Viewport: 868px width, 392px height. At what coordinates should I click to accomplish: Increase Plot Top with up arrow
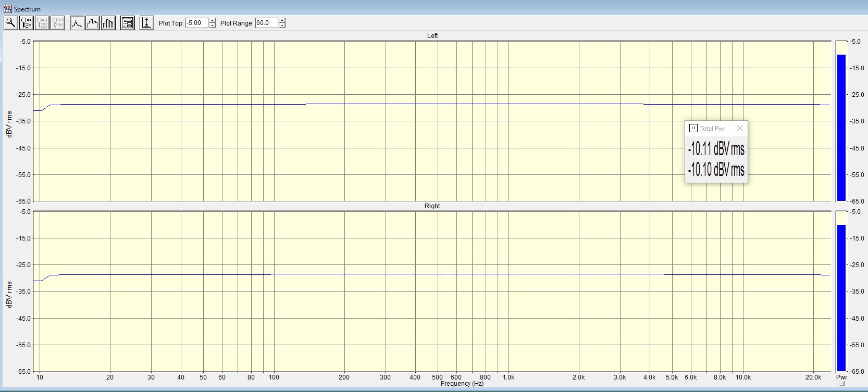[x=212, y=20]
